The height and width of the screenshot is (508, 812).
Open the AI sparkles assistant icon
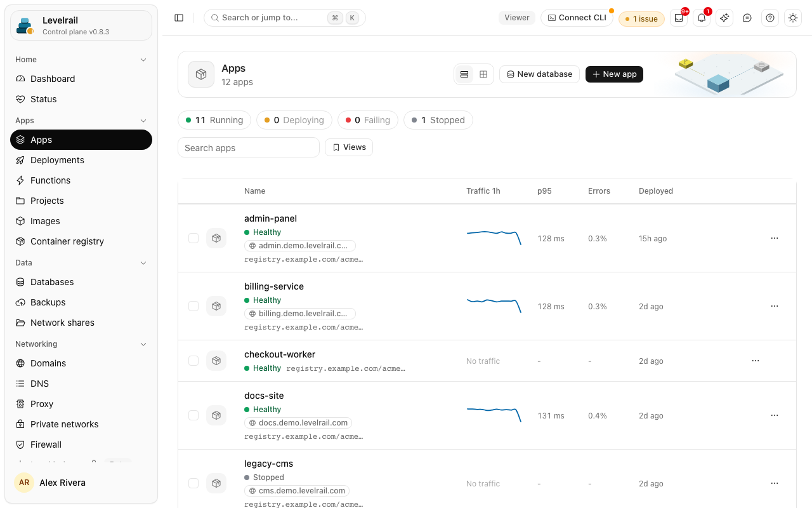click(x=724, y=18)
